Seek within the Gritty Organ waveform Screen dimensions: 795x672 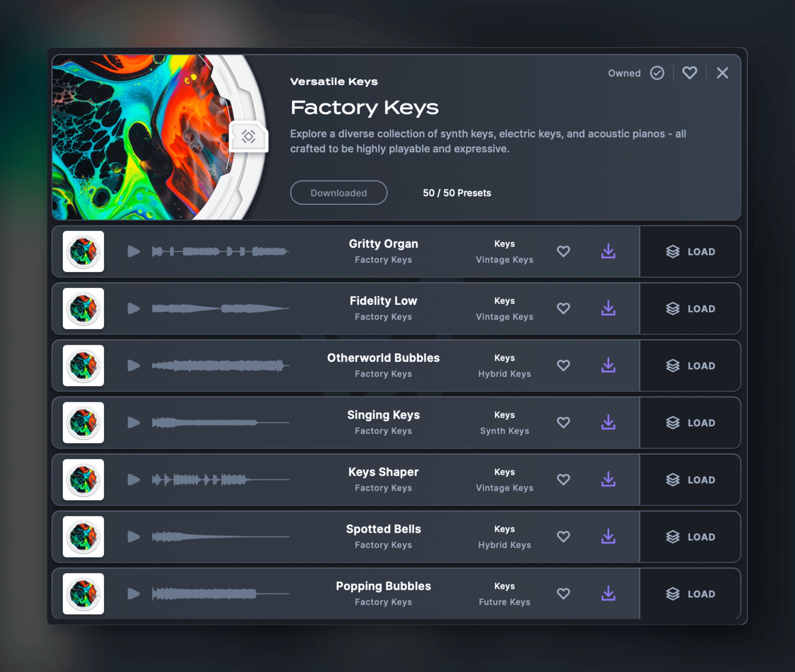(x=220, y=252)
